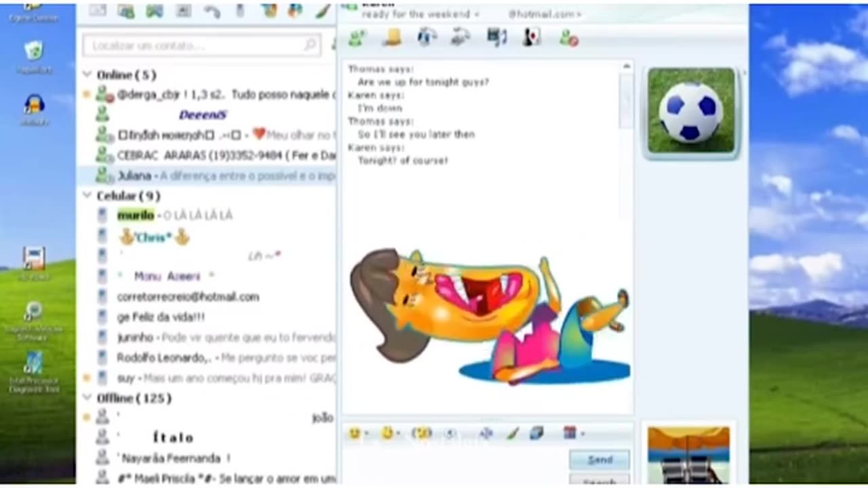
Task: Click the background image icon in message toolbar
Action: (536, 433)
